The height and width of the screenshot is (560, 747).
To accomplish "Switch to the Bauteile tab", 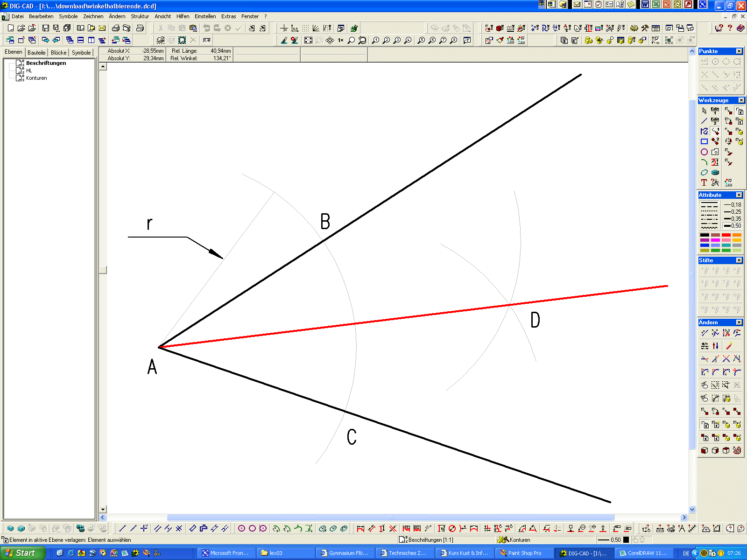I will click(36, 52).
